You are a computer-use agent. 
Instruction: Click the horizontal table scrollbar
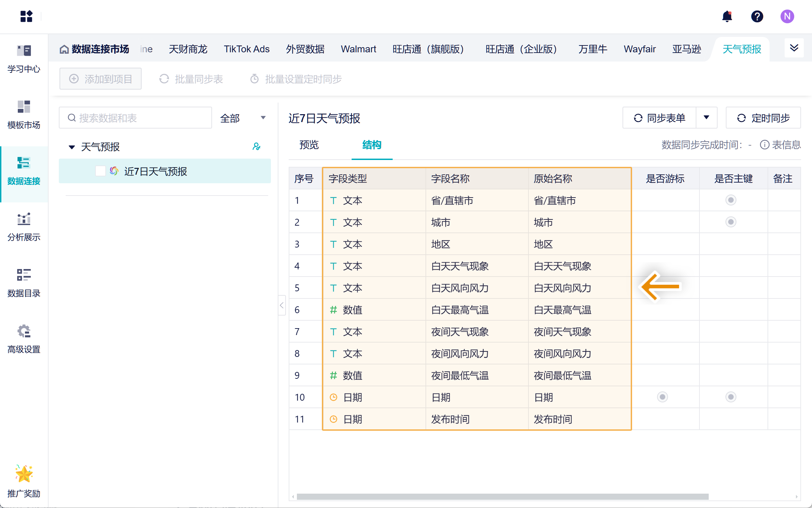502,496
